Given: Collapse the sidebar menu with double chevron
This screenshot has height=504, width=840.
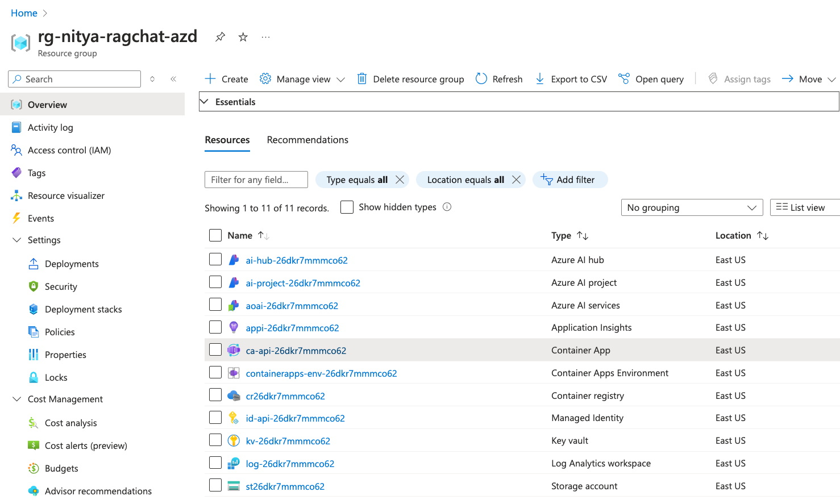Looking at the screenshot, I should [x=173, y=79].
